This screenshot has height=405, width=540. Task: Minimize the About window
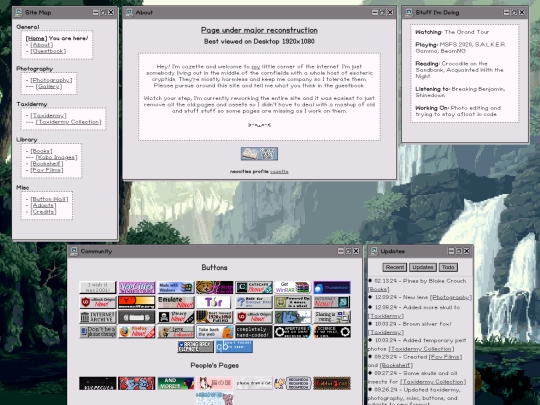point(375,12)
